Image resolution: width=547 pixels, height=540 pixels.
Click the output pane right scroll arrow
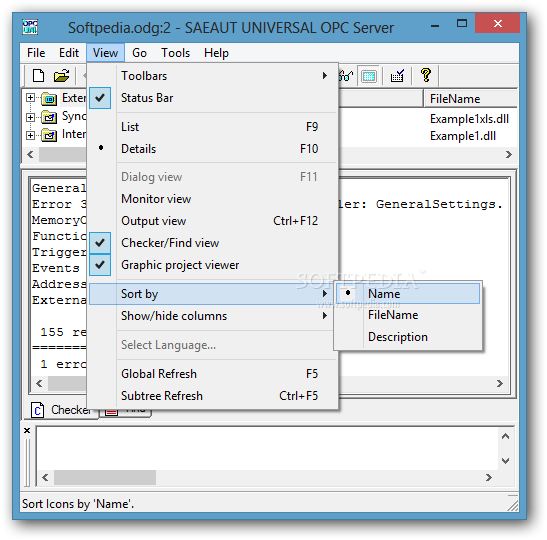[x=500, y=384]
